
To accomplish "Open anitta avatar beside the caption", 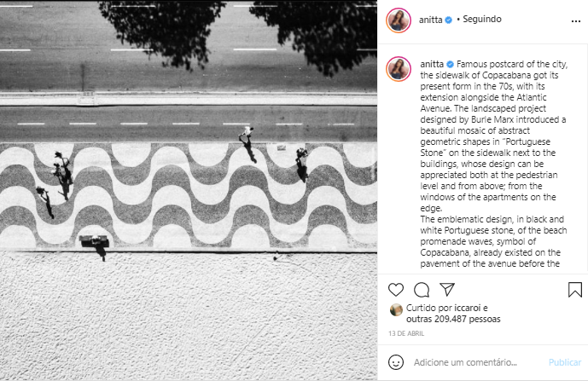I will (x=399, y=69).
